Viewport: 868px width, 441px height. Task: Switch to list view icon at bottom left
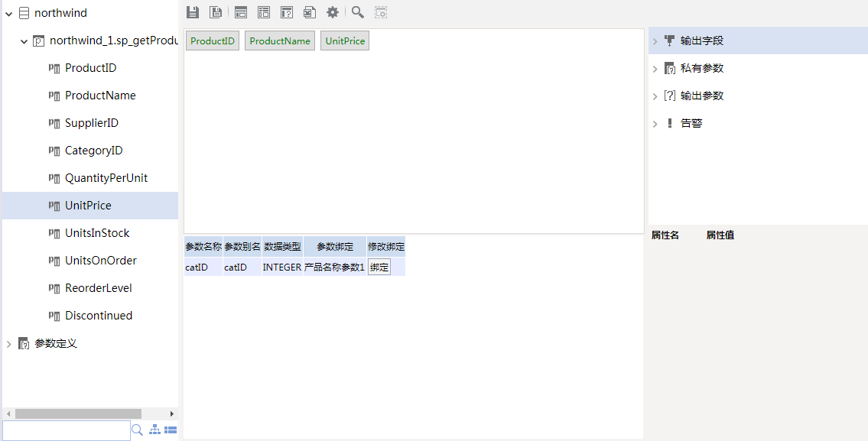171,430
